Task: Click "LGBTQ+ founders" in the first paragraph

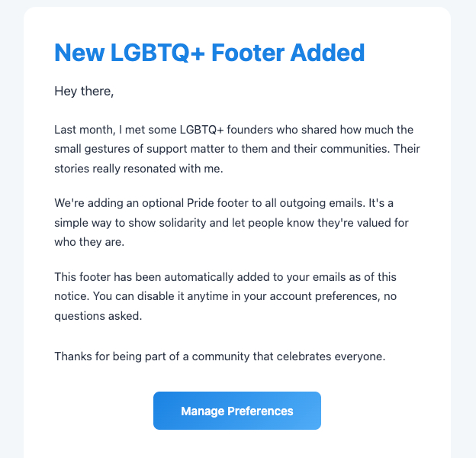Action: [217, 129]
